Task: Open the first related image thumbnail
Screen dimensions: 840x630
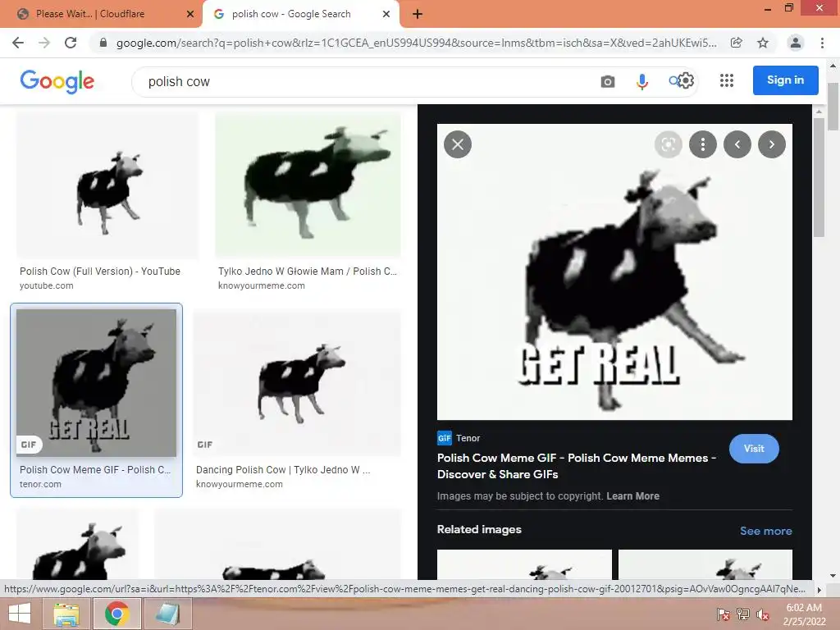Action: [x=524, y=564]
